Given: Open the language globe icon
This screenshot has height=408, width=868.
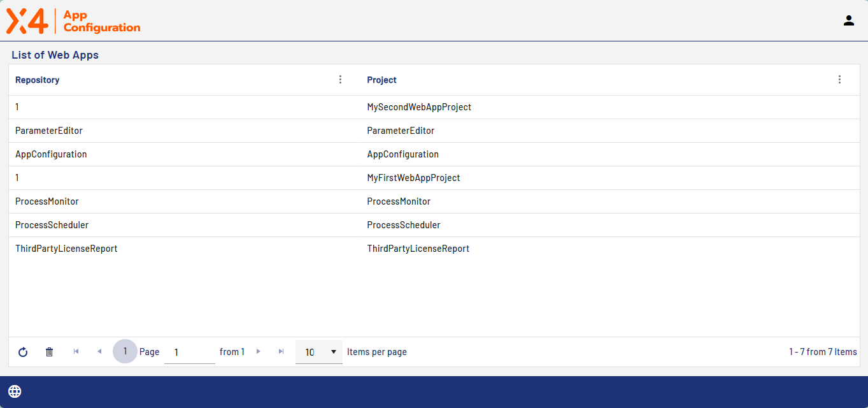Looking at the screenshot, I should (15, 391).
